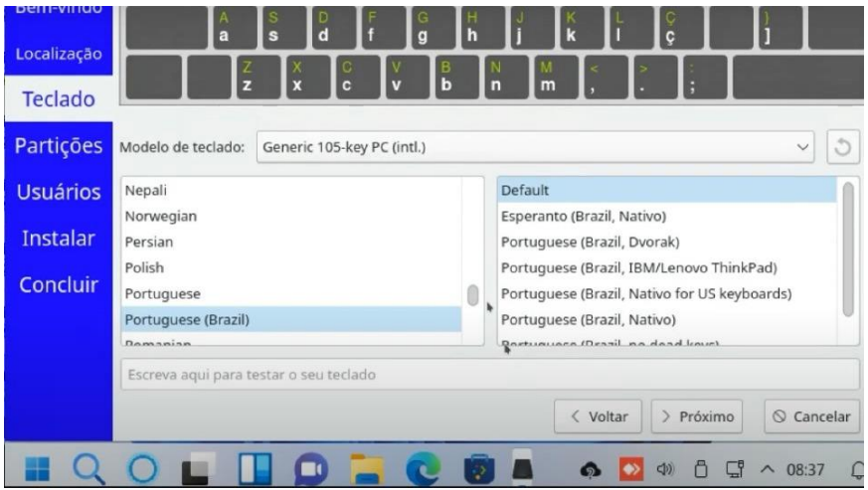Viewport: 868px width, 490px height.
Task: Click the variant list vertical scrollbar
Action: click(847, 248)
